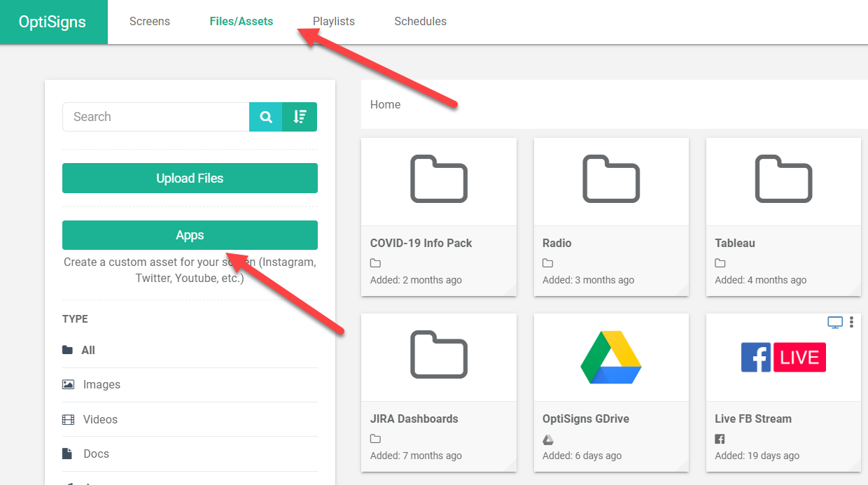Open the Radio folder icon
This screenshot has width=868, height=485.
610,181
